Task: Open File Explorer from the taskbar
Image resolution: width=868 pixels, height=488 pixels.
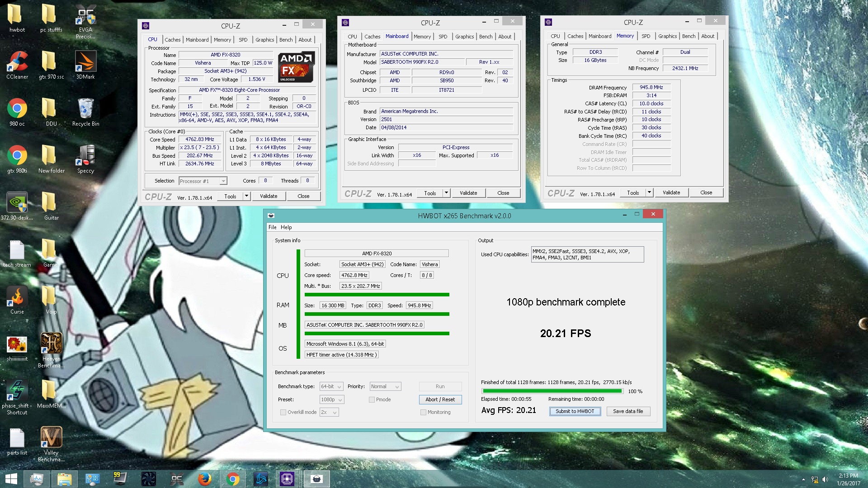Action: click(64, 479)
